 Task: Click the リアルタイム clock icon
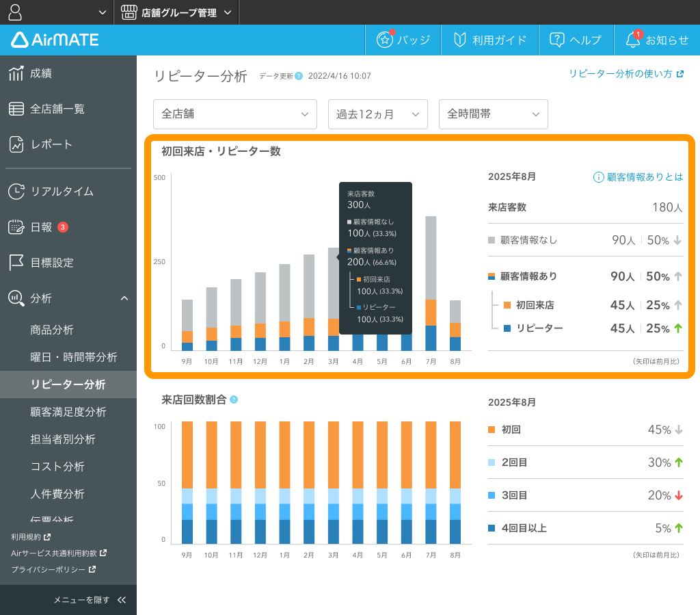(x=16, y=191)
